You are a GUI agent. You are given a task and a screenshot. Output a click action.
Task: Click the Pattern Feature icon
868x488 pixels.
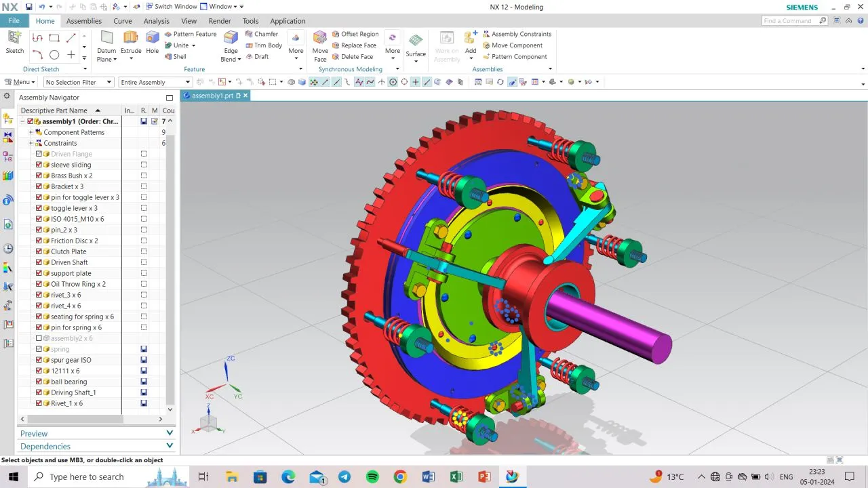(x=169, y=34)
